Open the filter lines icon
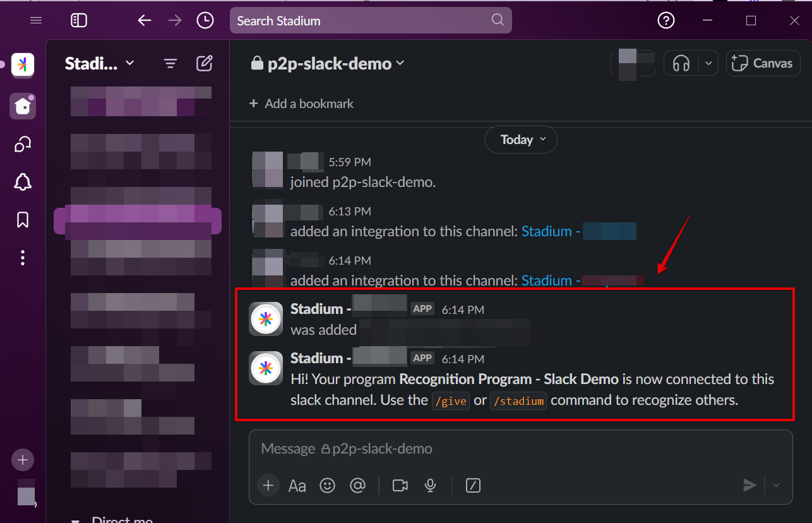The width and height of the screenshot is (812, 523). tap(170, 63)
